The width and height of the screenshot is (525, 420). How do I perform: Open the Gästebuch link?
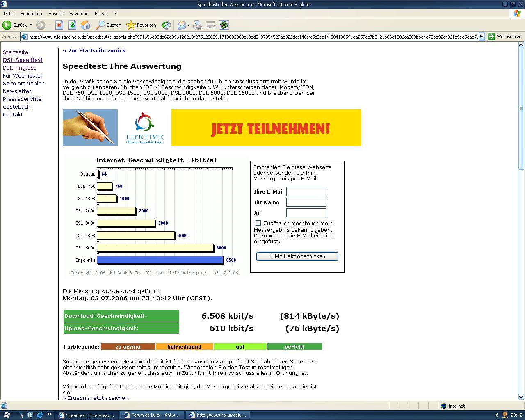[16, 107]
